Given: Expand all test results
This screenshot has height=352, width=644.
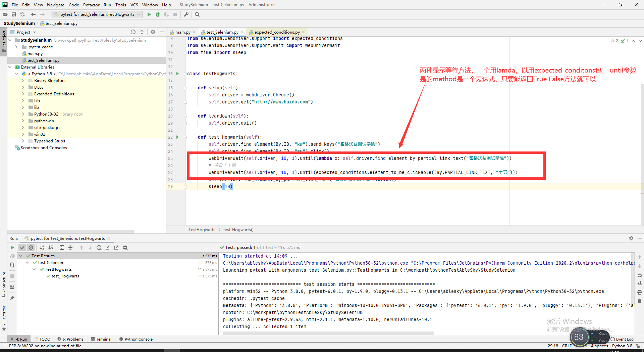Looking at the screenshot, I should 62,248.
